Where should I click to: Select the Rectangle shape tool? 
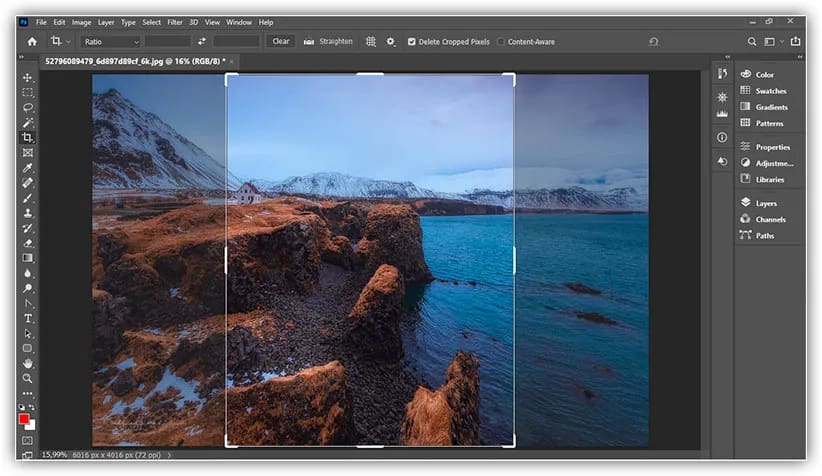pos(28,349)
